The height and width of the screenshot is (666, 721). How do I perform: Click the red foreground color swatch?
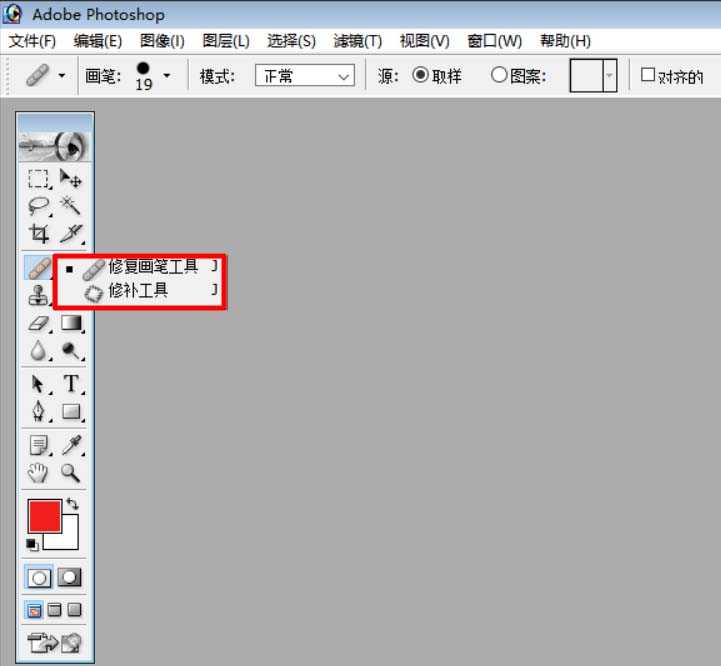click(x=45, y=516)
